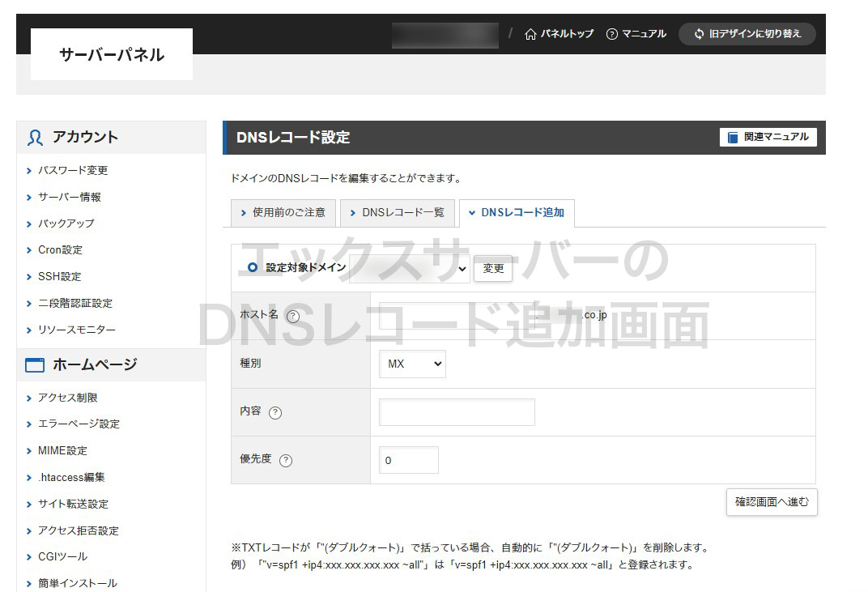Image resolution: width=868 pixels, height=592 pixels.
Task: Switch to 使用前のご注意 tab
Action: 283,213
